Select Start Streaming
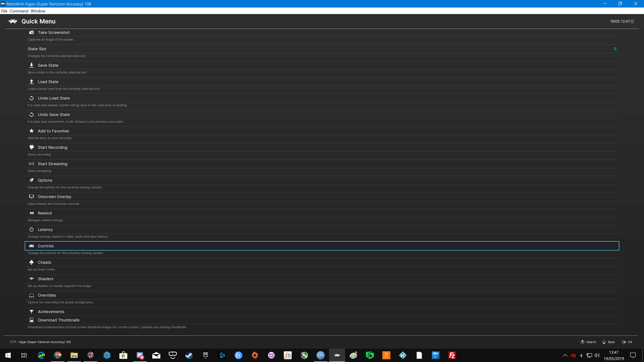644x362 pixels. click(322, 164)
